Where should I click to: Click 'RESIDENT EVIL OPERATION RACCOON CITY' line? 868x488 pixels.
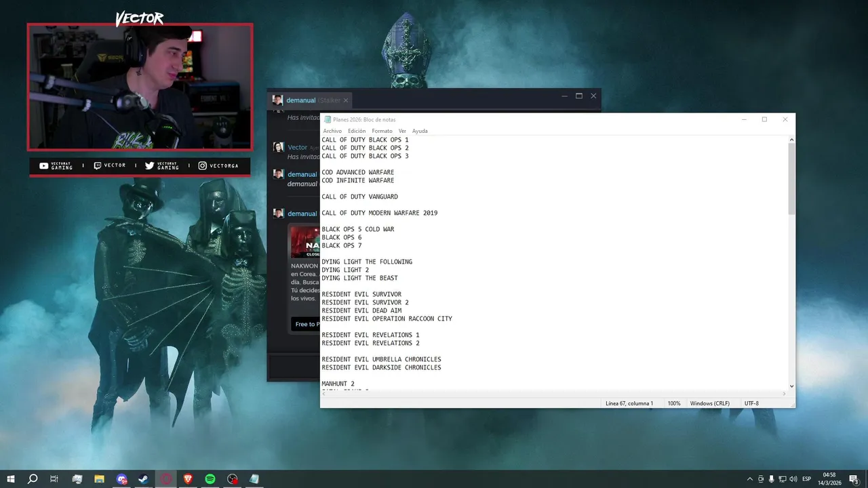point(387,319)
